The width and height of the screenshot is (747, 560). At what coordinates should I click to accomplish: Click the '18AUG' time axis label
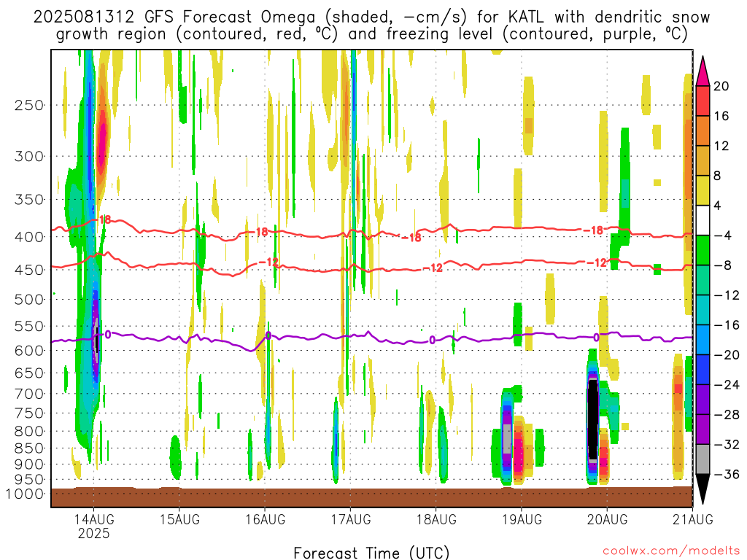(436, 519)
